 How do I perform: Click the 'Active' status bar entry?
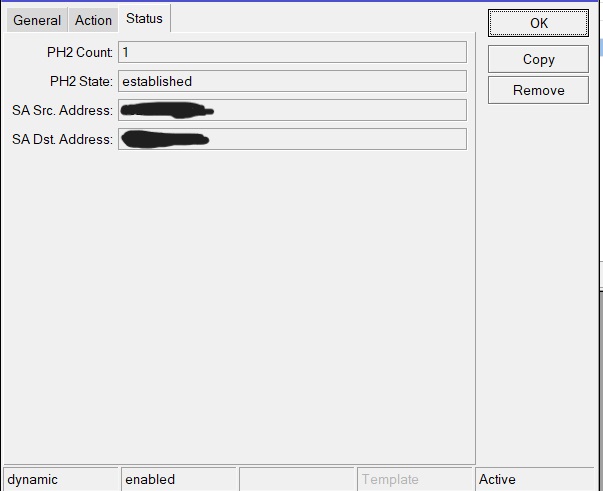tap(535, 479)
